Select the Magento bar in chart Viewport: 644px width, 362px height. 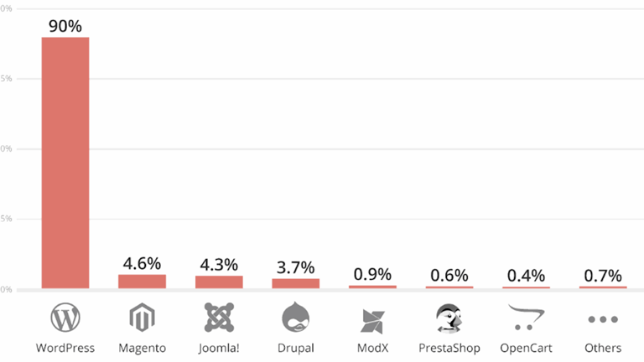142,282
